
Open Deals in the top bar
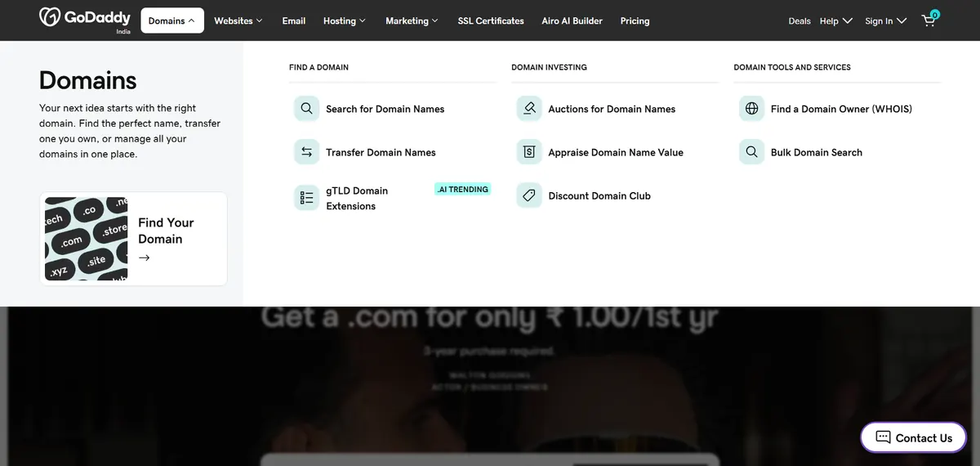point(800,20)
